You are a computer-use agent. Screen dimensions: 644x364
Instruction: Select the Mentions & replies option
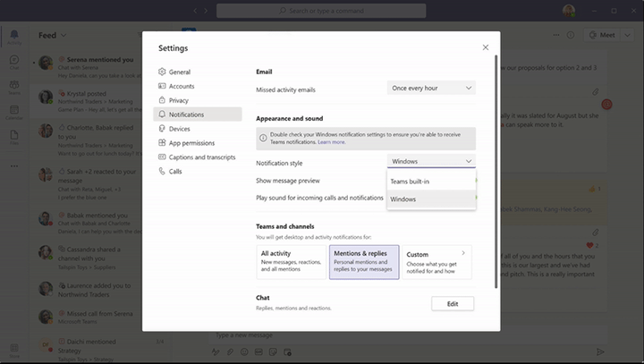pos(364,262)
